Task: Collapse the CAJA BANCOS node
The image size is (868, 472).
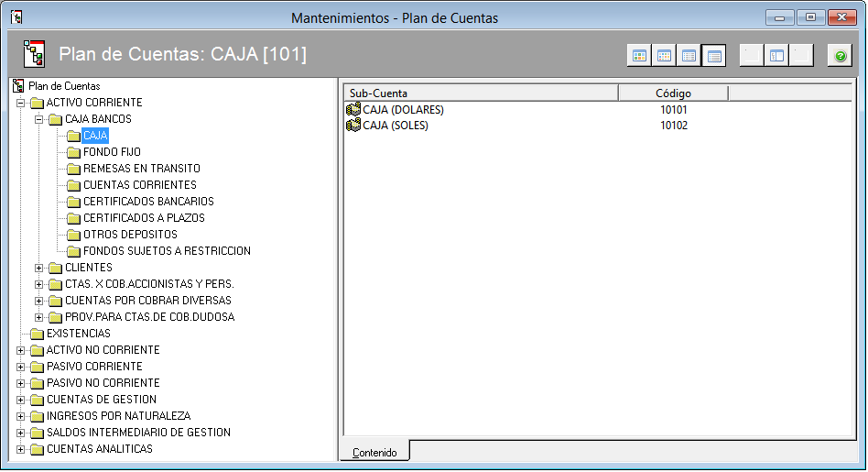Action: click(39, 119)
